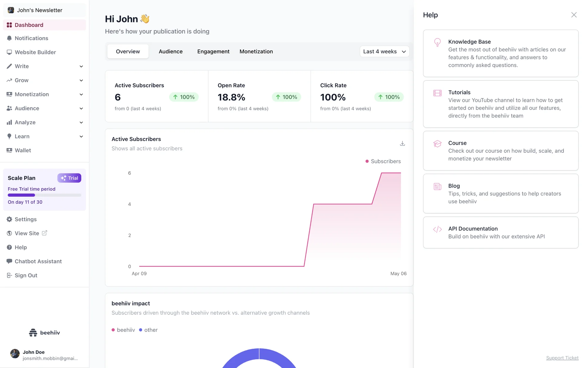Click the Notifications bell icon
Viewport: 588px width, 368px height.
coord(9,38)
